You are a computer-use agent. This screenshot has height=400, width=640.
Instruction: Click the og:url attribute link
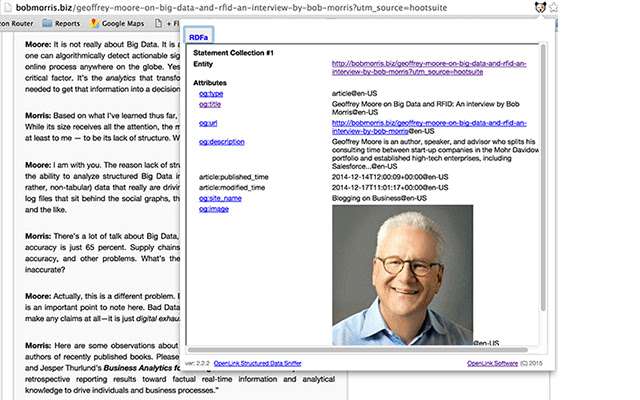coord(209,123)
